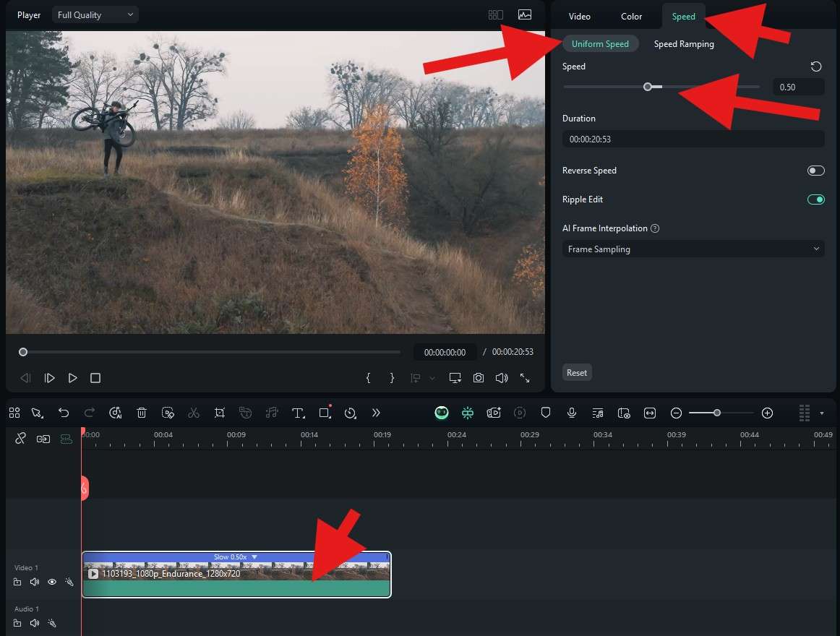Zoom in the timeline with plus icon
This screenshot has height=636, width=840.
(767, 413)
